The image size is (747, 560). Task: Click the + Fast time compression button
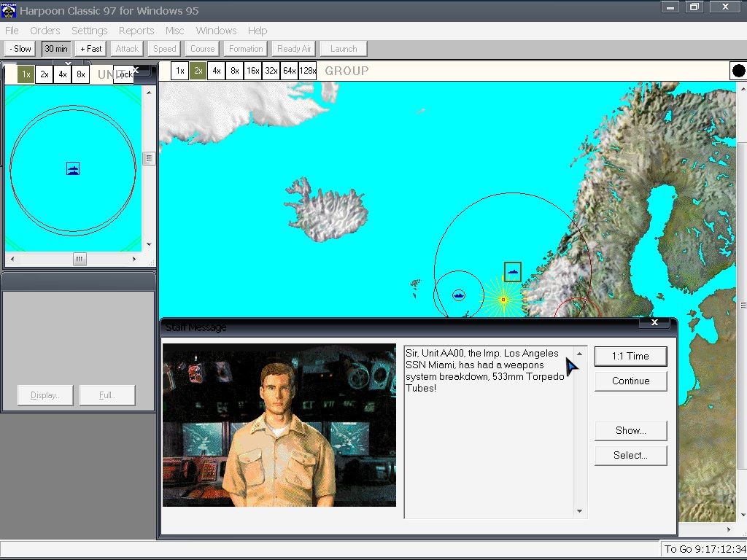tap(91, 49)
